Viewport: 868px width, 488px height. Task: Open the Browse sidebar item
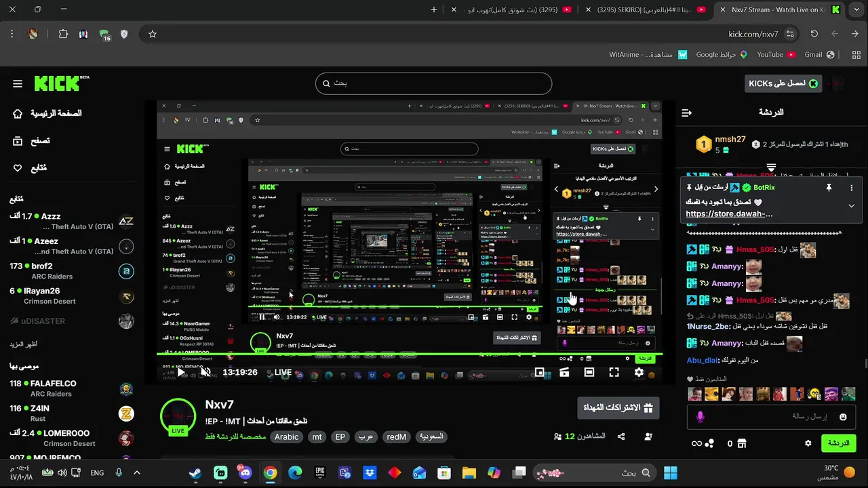tap(31, 141)
